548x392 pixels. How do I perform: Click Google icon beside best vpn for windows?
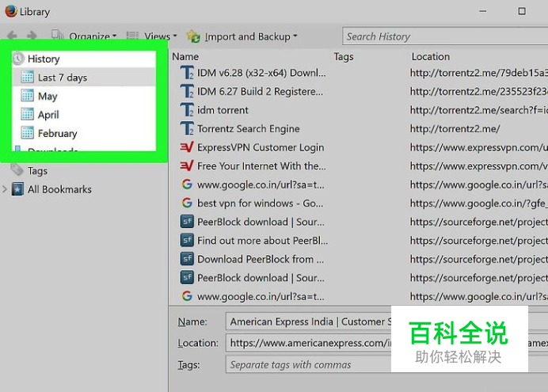pos(187,203)
